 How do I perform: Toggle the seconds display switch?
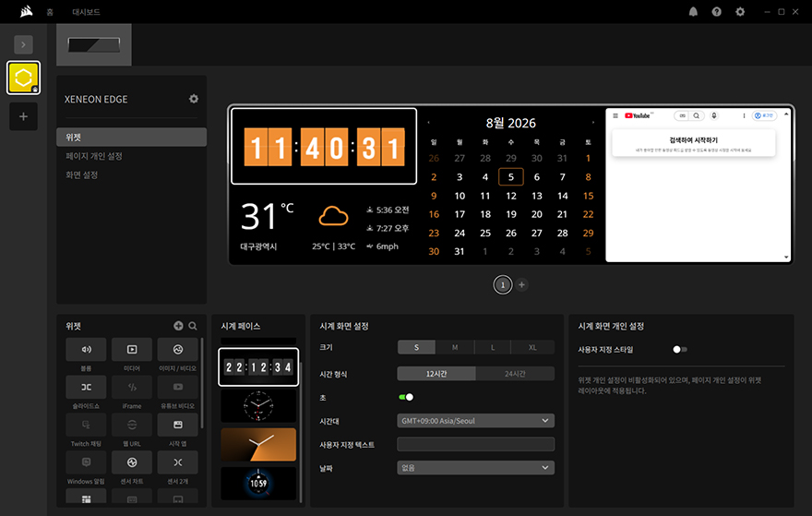click(406, 397)
